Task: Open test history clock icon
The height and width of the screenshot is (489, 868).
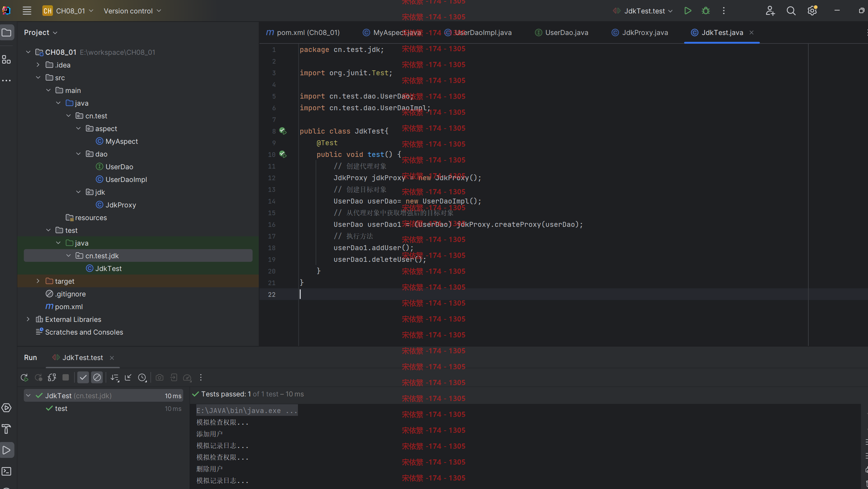Action: 142,377
